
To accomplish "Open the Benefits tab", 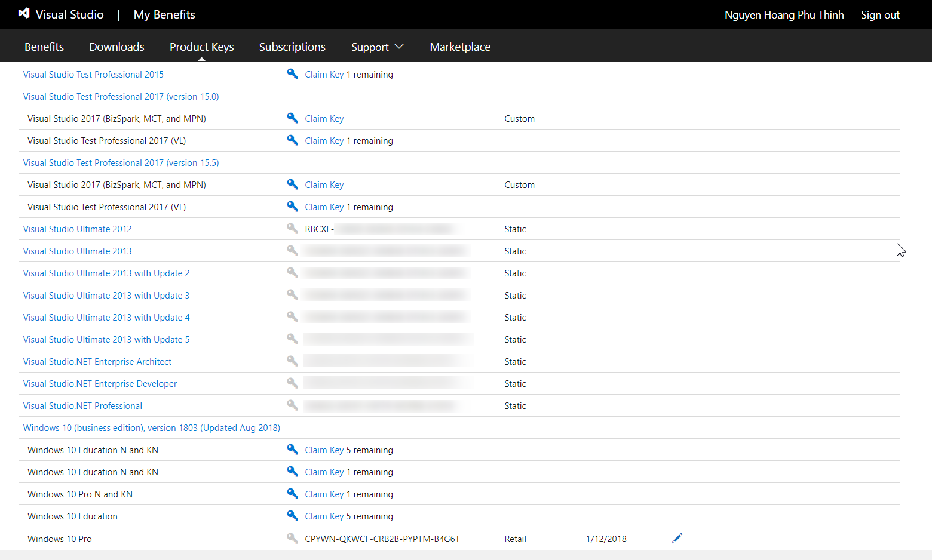I will [44, 47].
